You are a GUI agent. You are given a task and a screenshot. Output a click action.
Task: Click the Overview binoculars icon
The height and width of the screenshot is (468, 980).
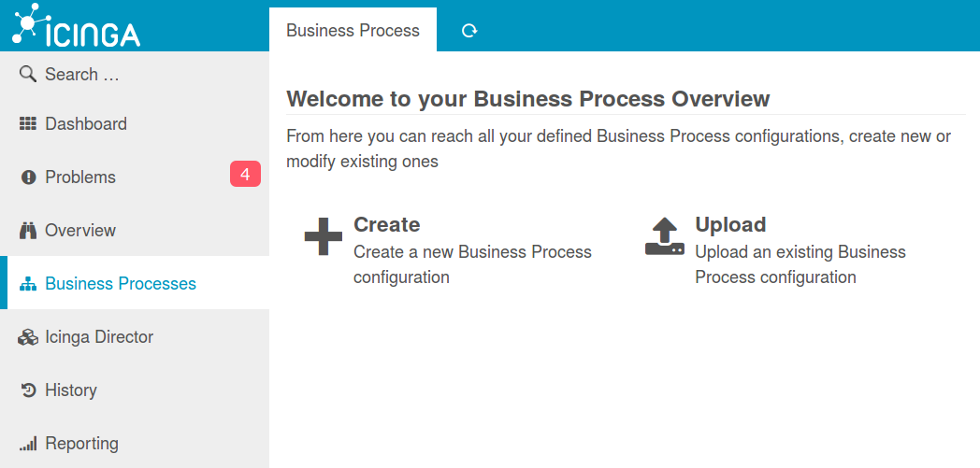click(x=28, y=231)
